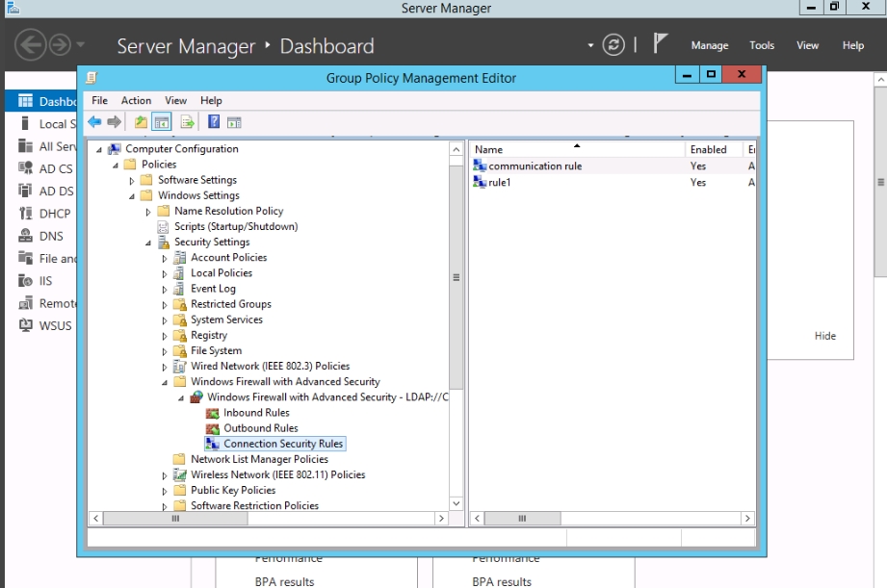Click the Up One Level folder icon
The width and height of the screenshot is (887, 588).
tap(141, 121)
